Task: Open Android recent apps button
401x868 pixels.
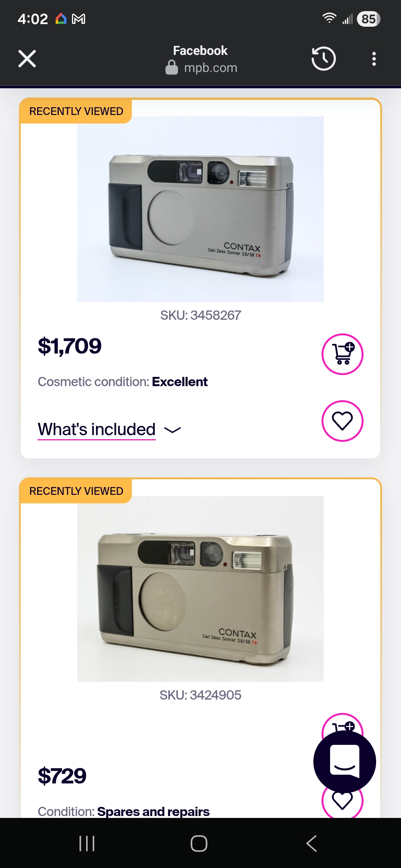Action: (87, 843)
